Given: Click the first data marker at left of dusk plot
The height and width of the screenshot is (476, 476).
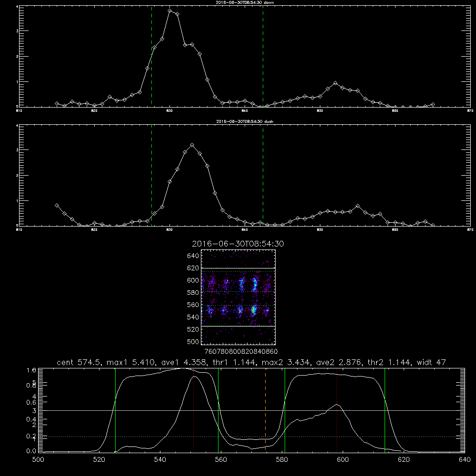Looking at the screenshot, I should (57, 206).
